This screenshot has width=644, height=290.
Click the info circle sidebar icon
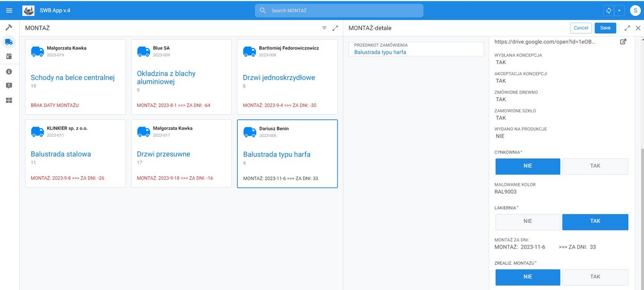(x=9, y=71)
